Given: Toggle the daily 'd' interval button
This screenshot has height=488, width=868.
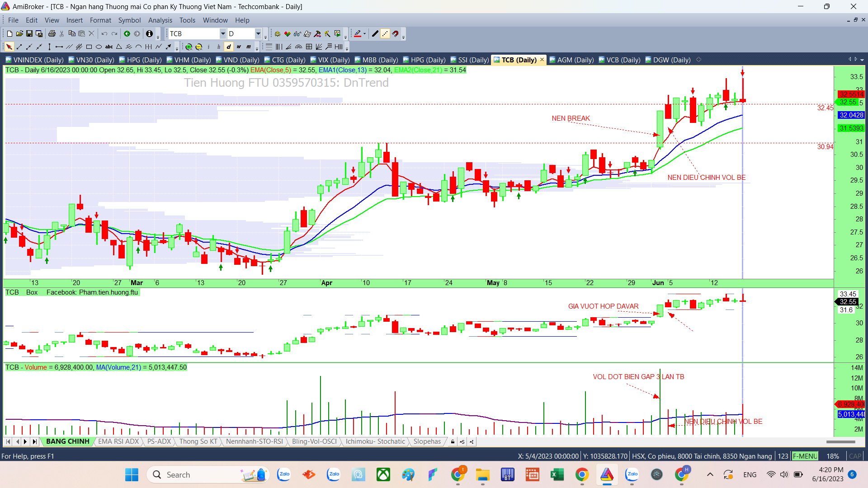Looking at the screenshot, I should (229, 47).
